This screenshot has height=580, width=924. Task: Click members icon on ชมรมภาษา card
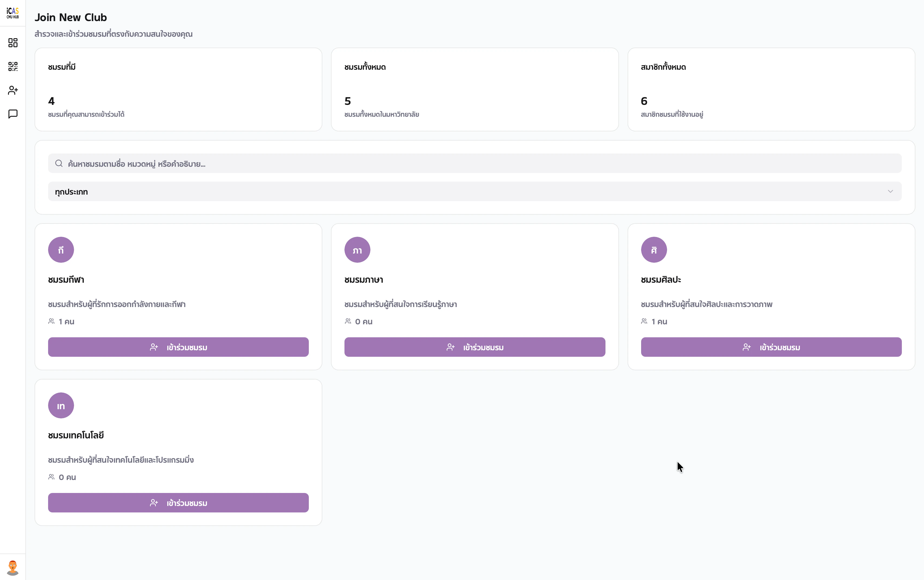[348, 321]
